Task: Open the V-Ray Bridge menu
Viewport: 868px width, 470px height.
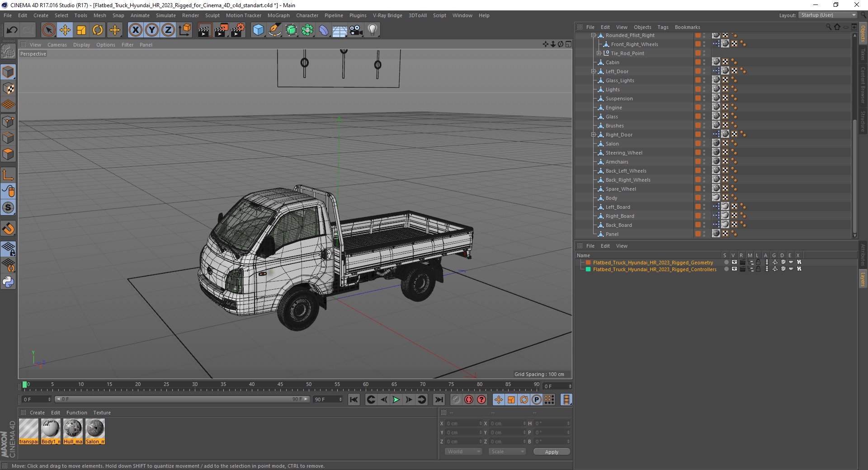Action: point(387,15)
